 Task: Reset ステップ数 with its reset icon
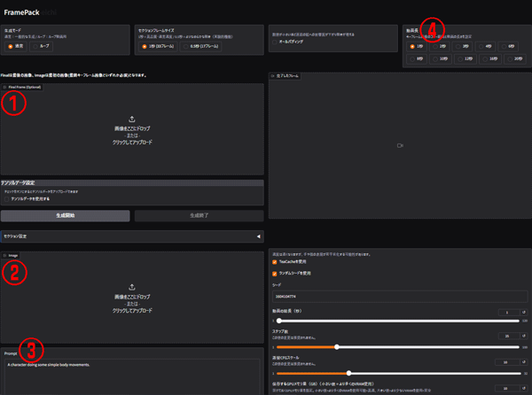pyautogui.click(x=524, y=336)
